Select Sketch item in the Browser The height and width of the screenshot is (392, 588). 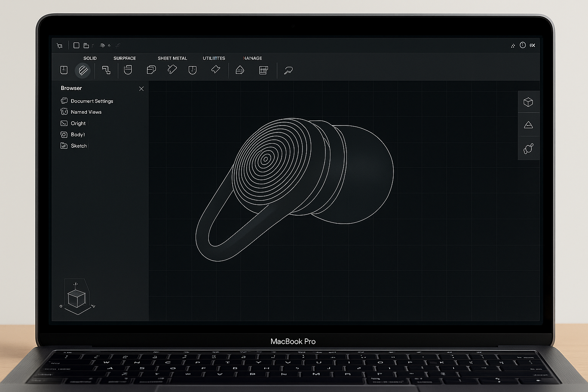tap(78, 146)
